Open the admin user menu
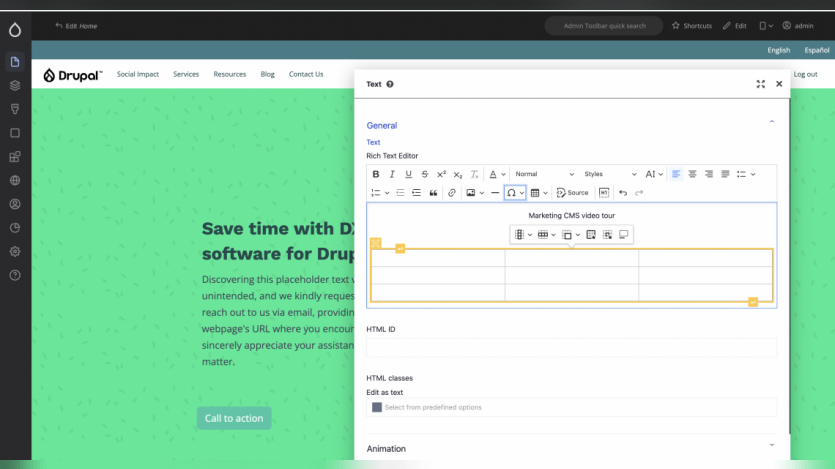This screenshot has height=469, width=835. pyautogui.click(x=798, y=26)
